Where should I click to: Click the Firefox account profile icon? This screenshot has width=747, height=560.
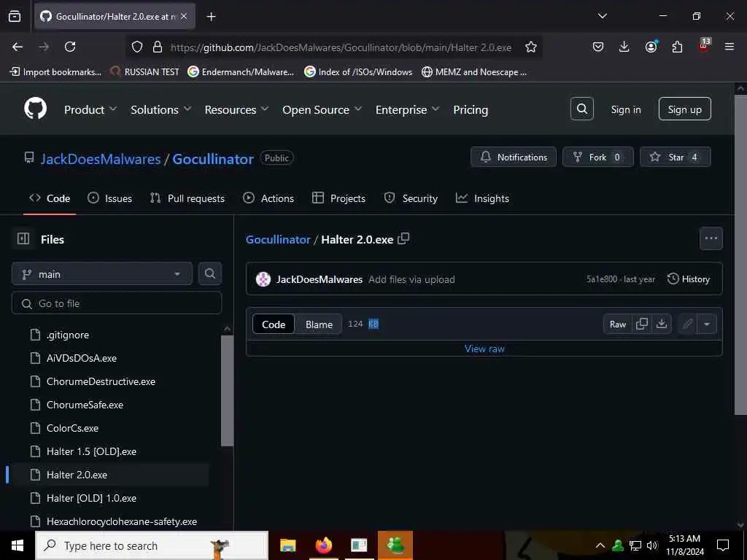pos(651,47)
